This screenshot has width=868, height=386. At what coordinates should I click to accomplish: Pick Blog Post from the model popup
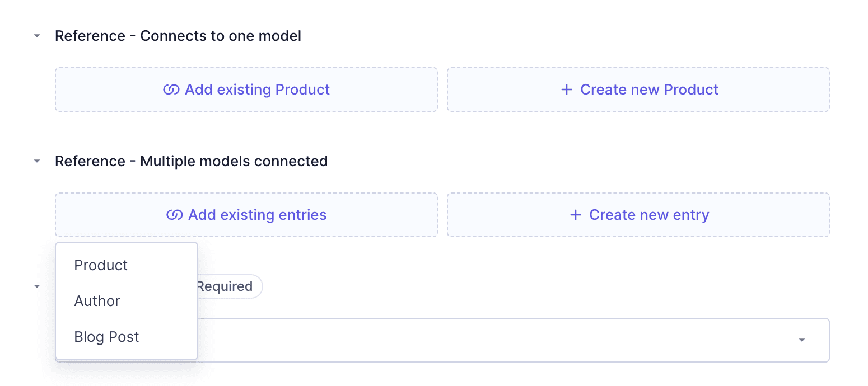click(107, 337)
